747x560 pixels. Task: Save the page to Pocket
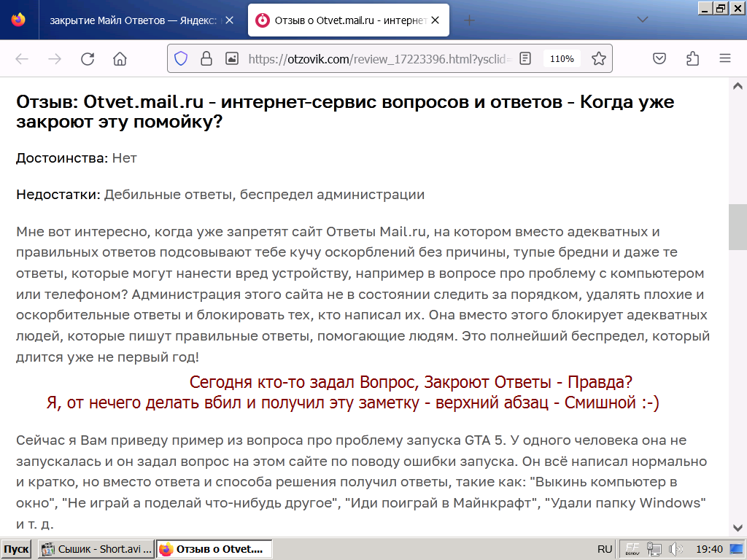pyautogui.click(x=659, y=58)
